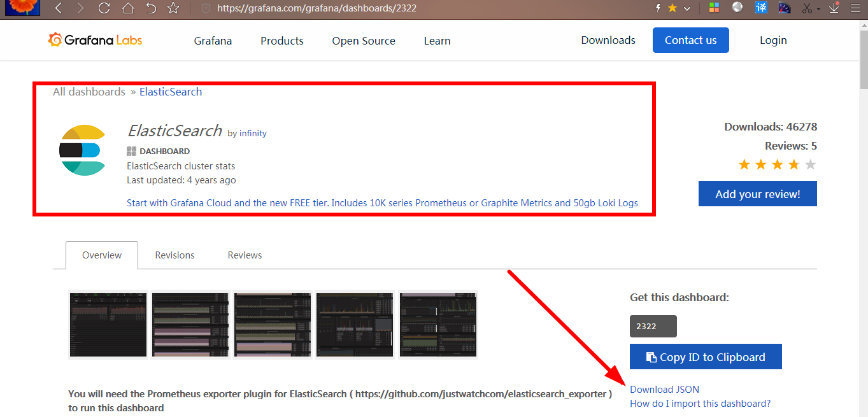The height and width of the screenshot is (417, 868).
Task: Click the gray globe extension icon
Action: click(737, 8)
